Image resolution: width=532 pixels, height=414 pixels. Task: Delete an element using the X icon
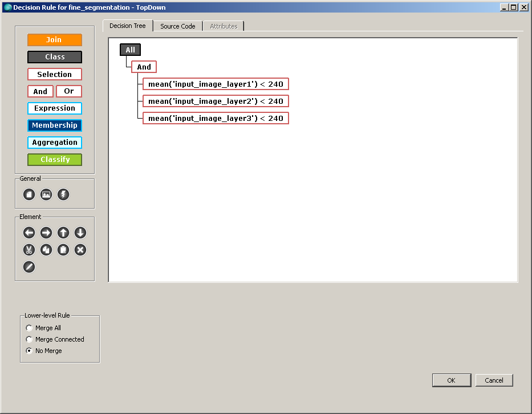tap(80, 250)
